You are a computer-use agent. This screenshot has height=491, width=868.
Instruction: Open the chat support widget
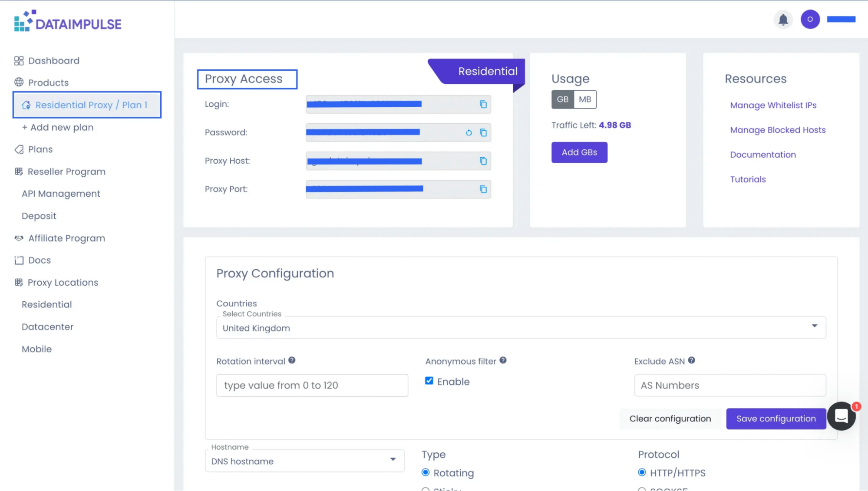841,416
